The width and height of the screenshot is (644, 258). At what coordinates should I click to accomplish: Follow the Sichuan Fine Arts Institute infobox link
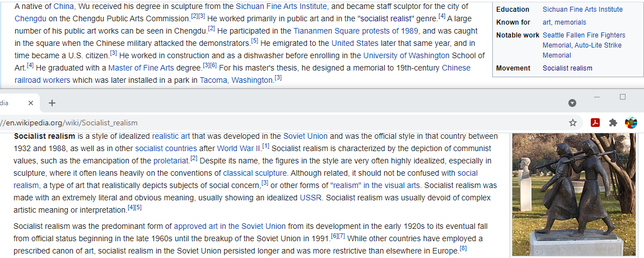[x=582, y=10]
